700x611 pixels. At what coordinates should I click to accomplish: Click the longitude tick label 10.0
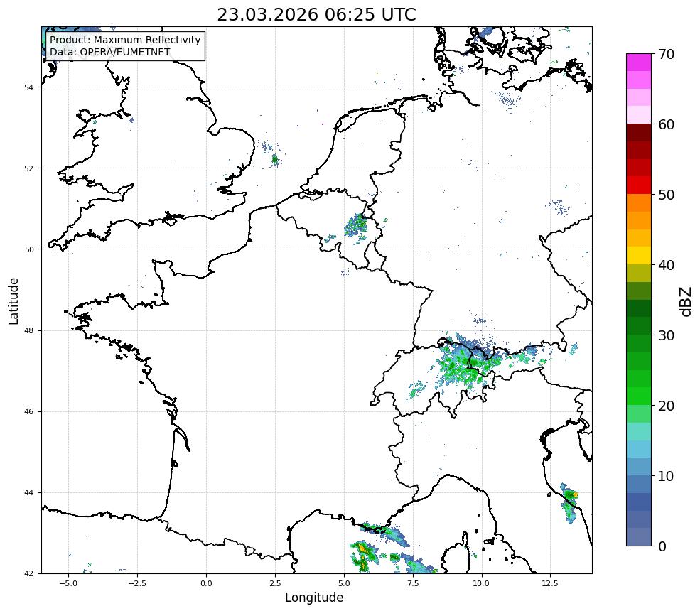[481, 583]
